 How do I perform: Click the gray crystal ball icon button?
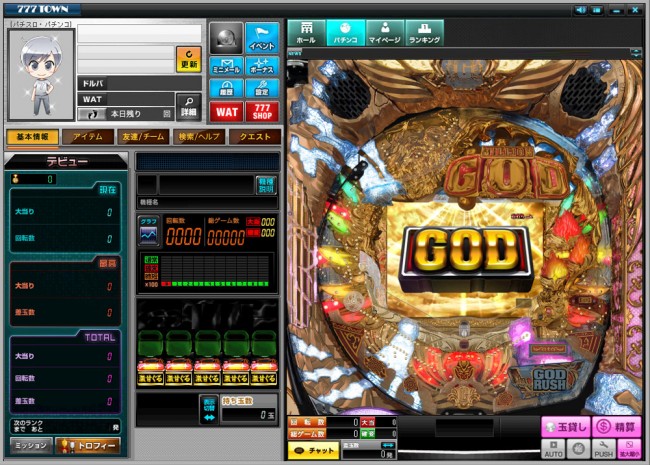pyautogui.click(x=226, y=38)
